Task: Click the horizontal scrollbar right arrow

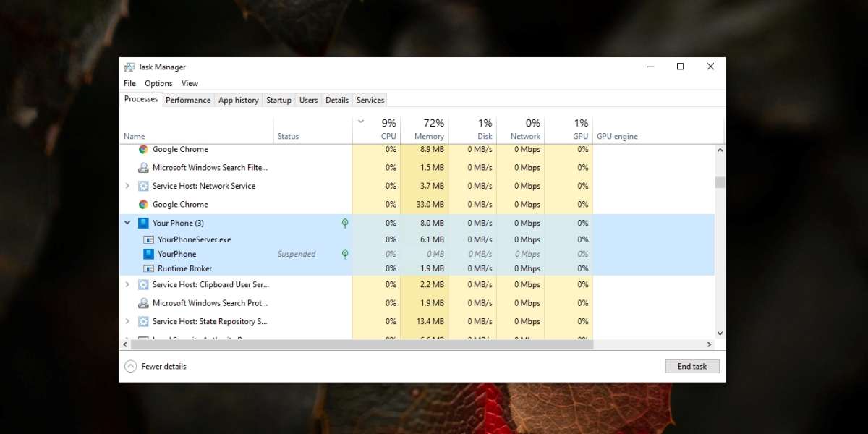Action: 710,345
